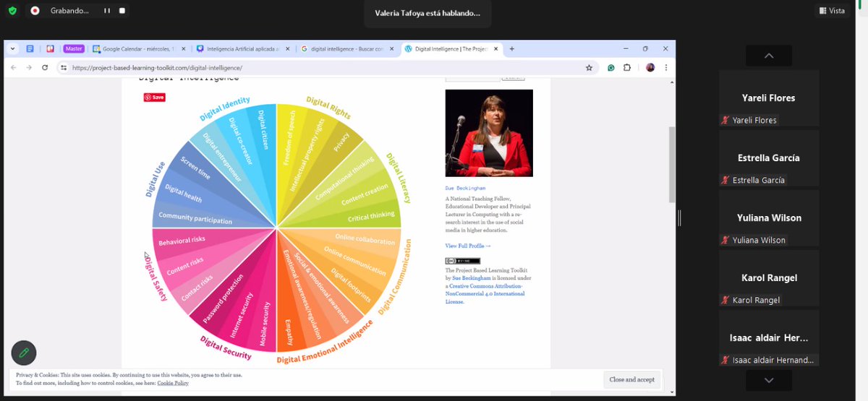Image resolution: width=868 pixels, height=401 pixels.
Task: Go back in browser history
Action: (13, 67)
